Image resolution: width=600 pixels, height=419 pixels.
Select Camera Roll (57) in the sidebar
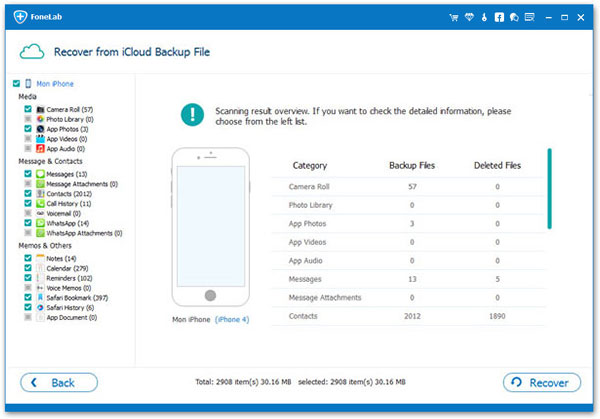coord(70,109)
